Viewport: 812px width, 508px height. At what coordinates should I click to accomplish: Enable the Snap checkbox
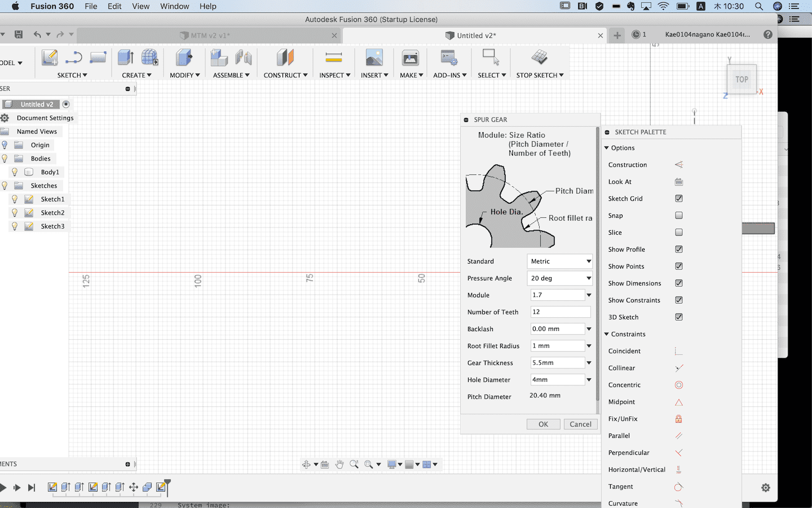click(679, 216)
